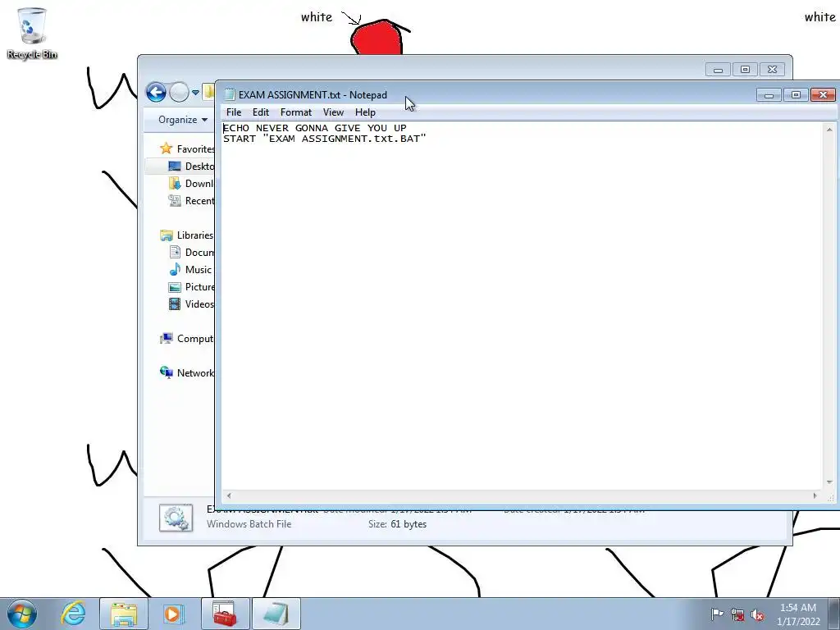Click the Forward arrow in Explorer window
This screenshot has height=630, width=840.
179,92
